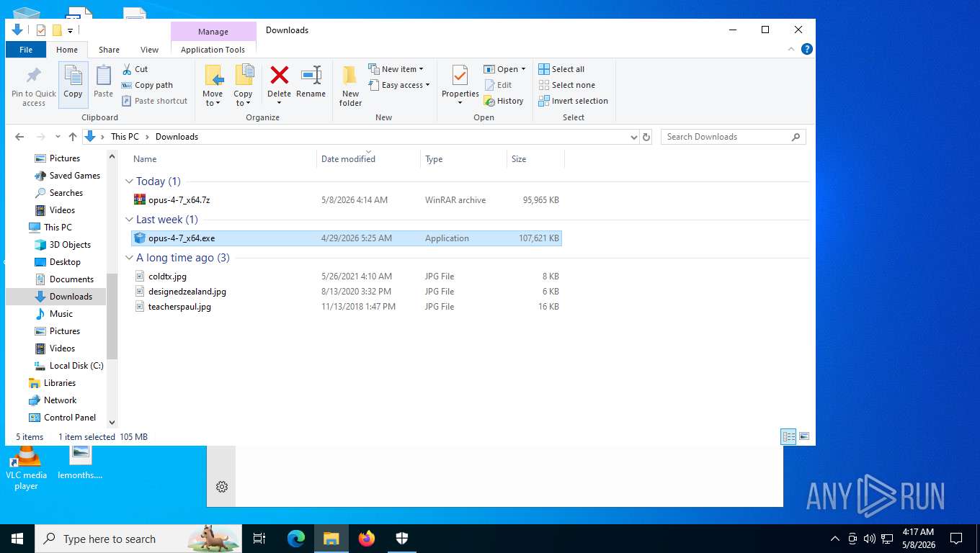The width and height of the screenshot is (980, 553).
Task: Click the Paste ribbon icon
Action: click(x=103, y=76)
